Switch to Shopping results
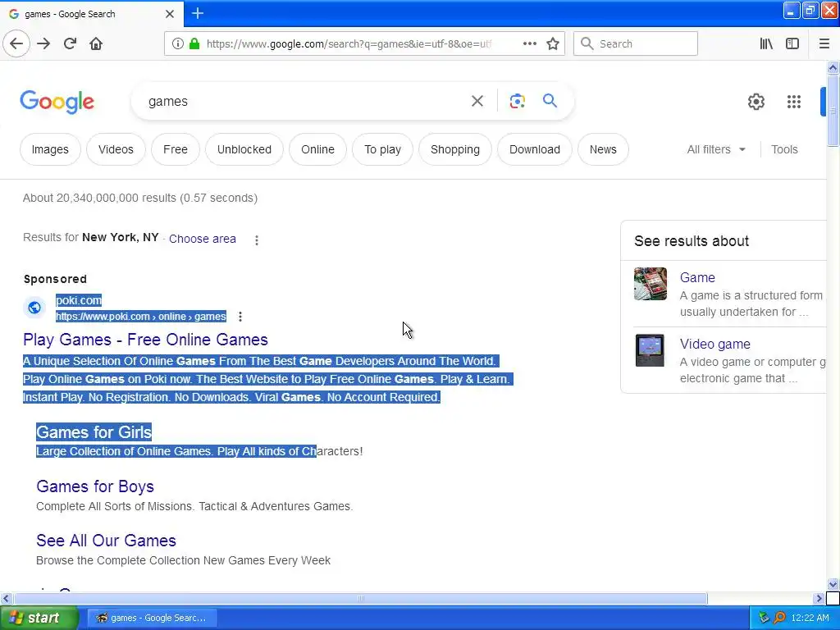The width and height of the screenshot is (840, 630). click(x=454, y=149)
